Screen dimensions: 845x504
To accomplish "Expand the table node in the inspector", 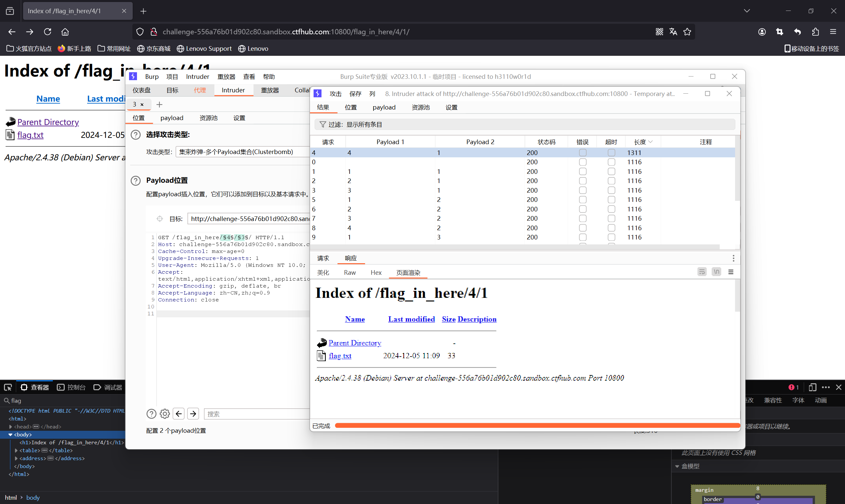I will click(x=16, y=450).
